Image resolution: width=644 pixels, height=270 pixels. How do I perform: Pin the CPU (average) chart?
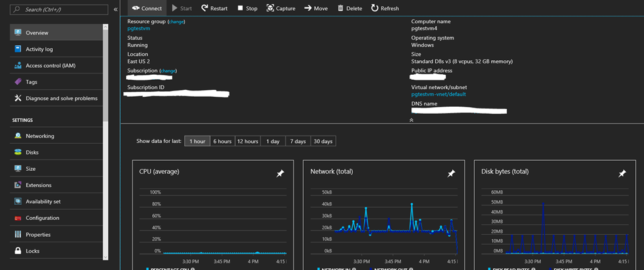tap(280, 174)
